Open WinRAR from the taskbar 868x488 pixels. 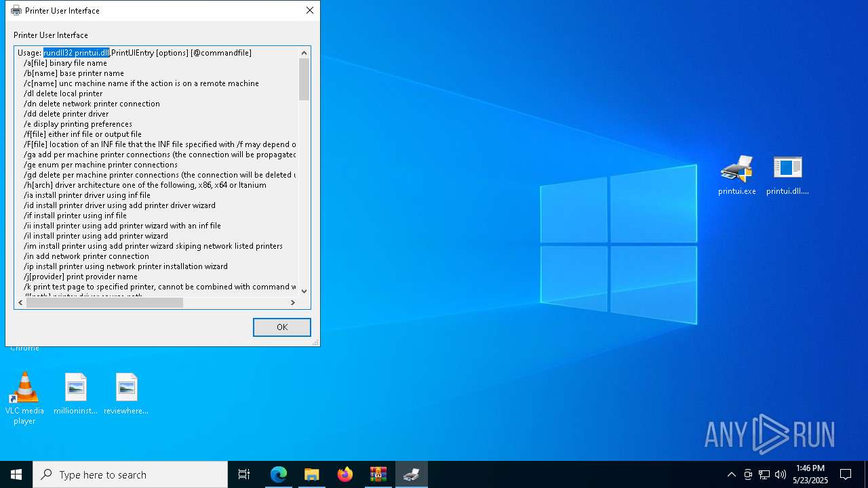pos(378,474)
